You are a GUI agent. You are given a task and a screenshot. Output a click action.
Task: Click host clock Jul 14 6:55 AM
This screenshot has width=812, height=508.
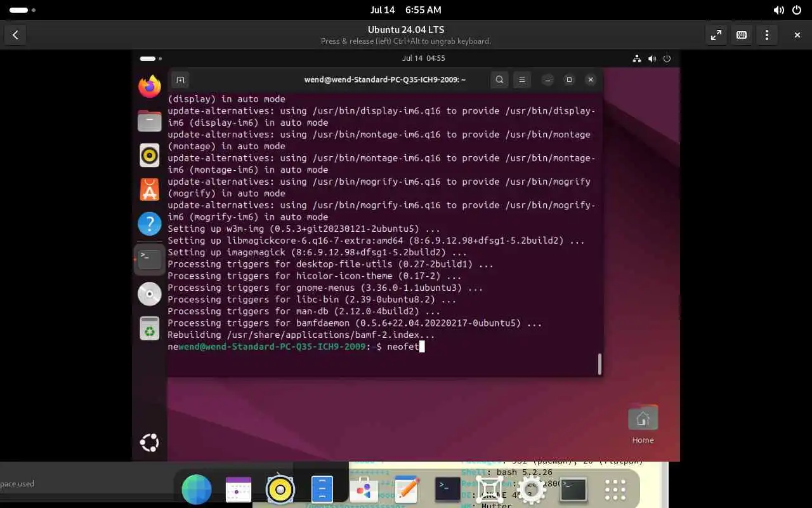[x=405, y=10]
